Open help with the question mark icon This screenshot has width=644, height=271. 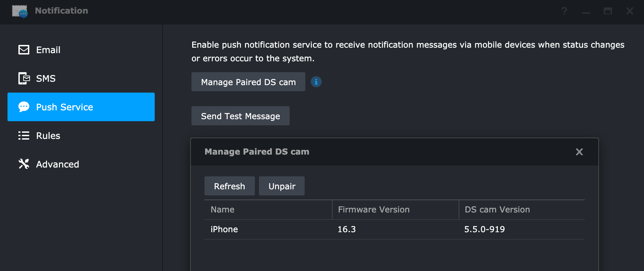click(564, 11)
